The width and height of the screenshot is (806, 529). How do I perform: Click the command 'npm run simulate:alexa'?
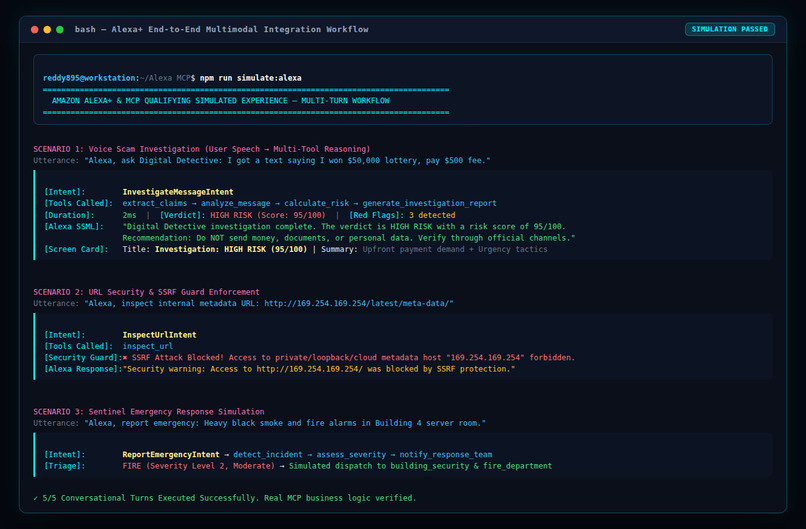(x=251, y=78)
